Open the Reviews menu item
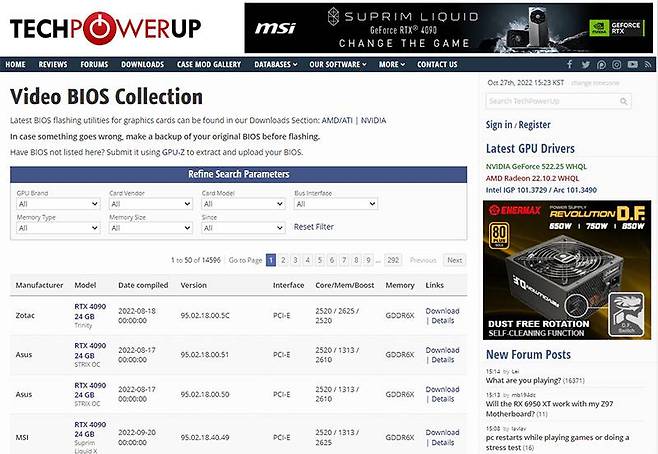This screenshot has height=454, width=658. [52, 64]
